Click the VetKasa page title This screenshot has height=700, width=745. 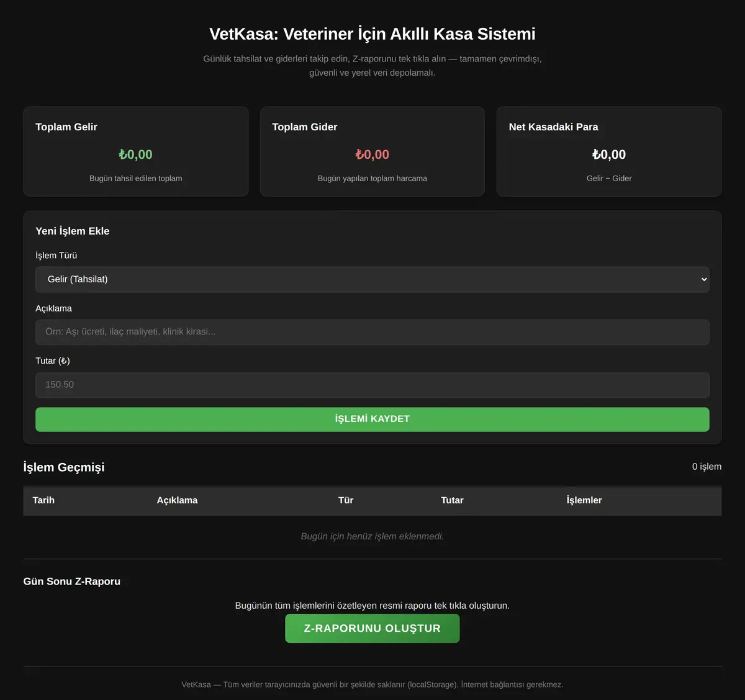372,34
